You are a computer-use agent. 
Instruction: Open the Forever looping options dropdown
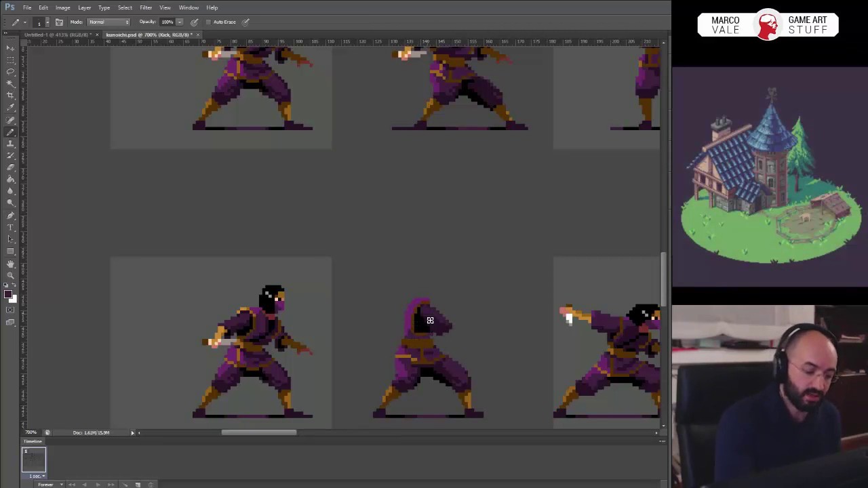click(51, 485)
